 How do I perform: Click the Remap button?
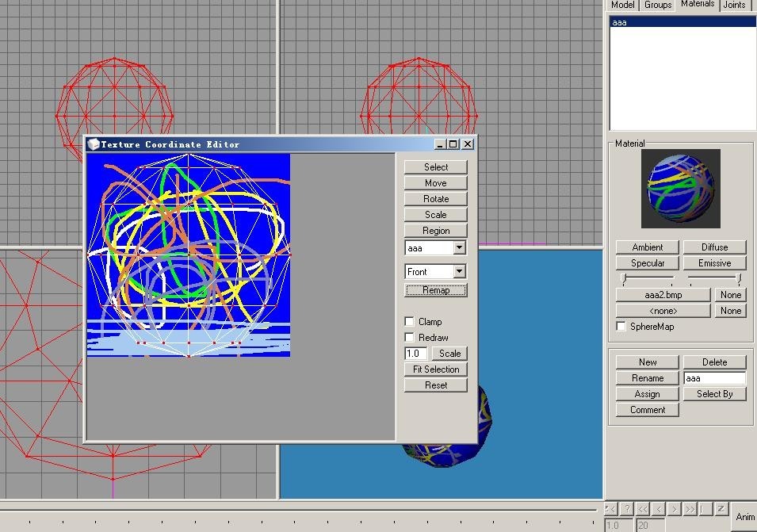click(435, 290)
